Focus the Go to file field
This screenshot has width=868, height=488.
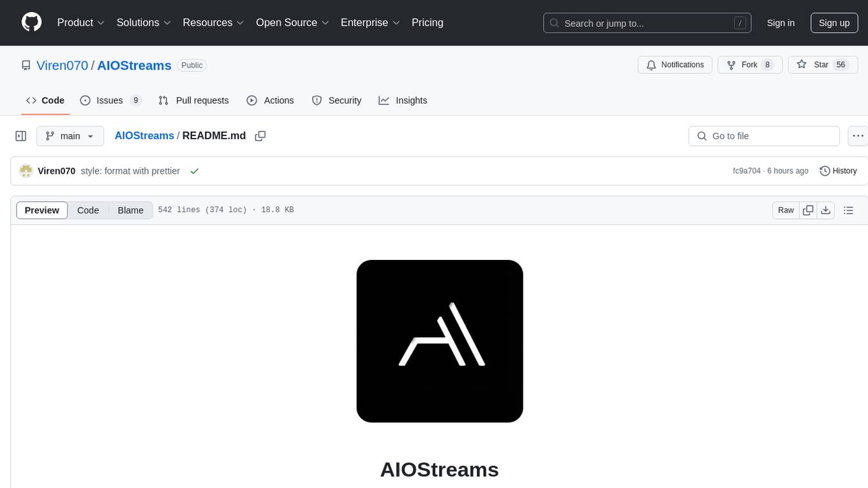[764, 136]
